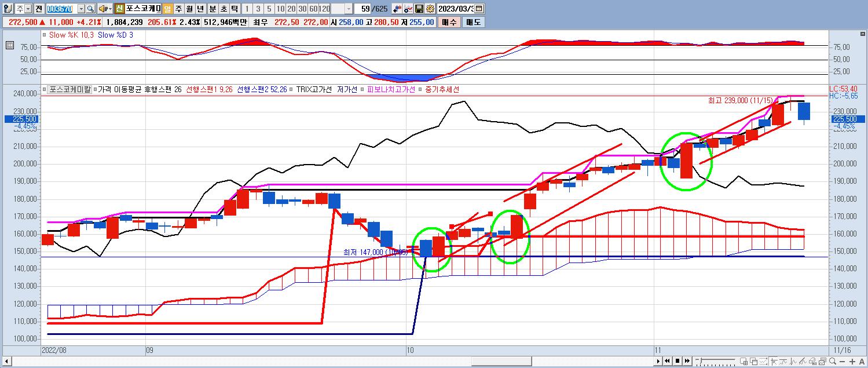The height and width of the screenshot is (368, 868).
Task: Click the red-blue arrows sync icon
Action: 397,9
